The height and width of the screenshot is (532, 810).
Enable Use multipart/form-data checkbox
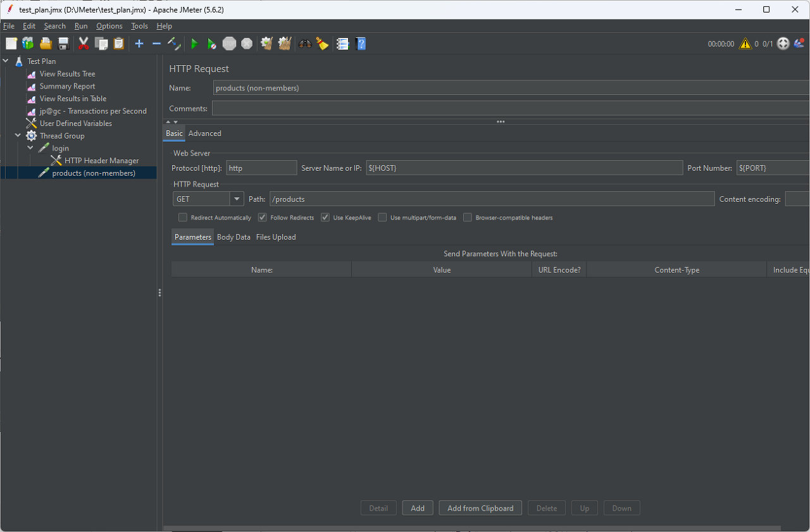[382, 218]
